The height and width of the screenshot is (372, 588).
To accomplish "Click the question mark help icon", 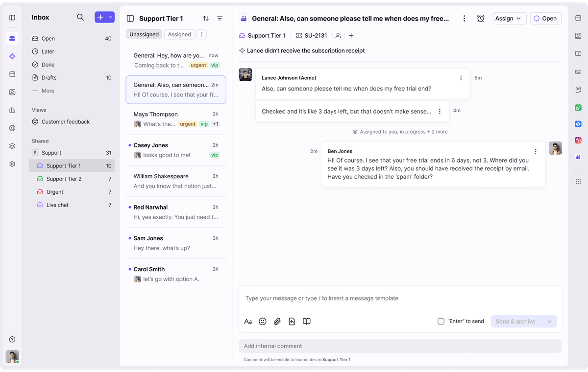I will 12,339.
